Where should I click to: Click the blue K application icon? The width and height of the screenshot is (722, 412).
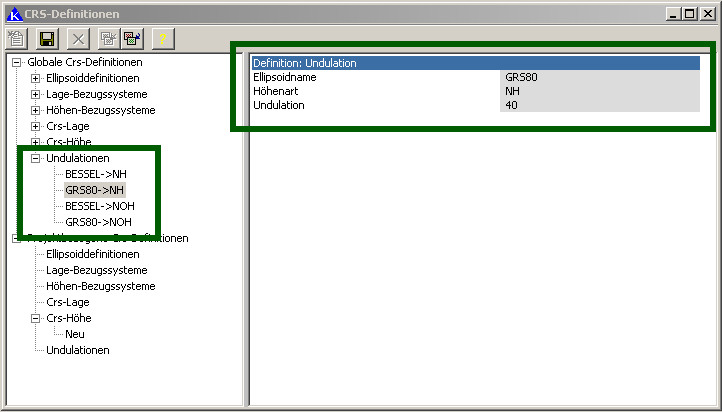[13, 13]
